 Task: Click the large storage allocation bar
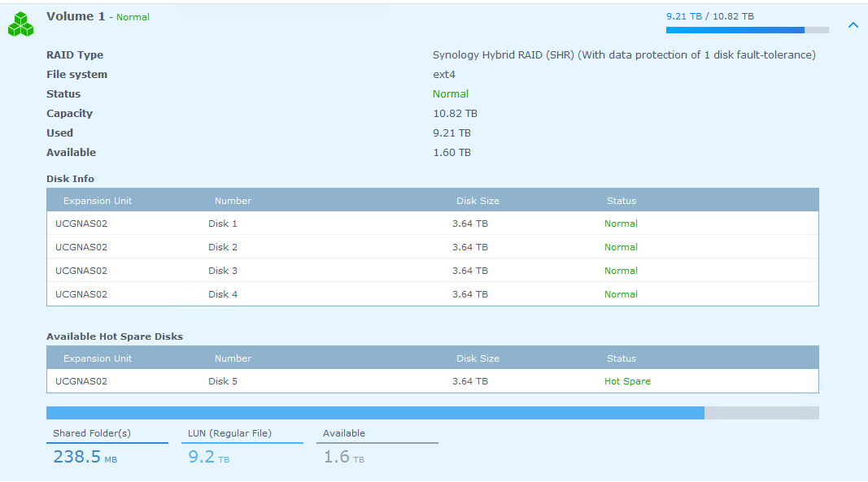432,413
